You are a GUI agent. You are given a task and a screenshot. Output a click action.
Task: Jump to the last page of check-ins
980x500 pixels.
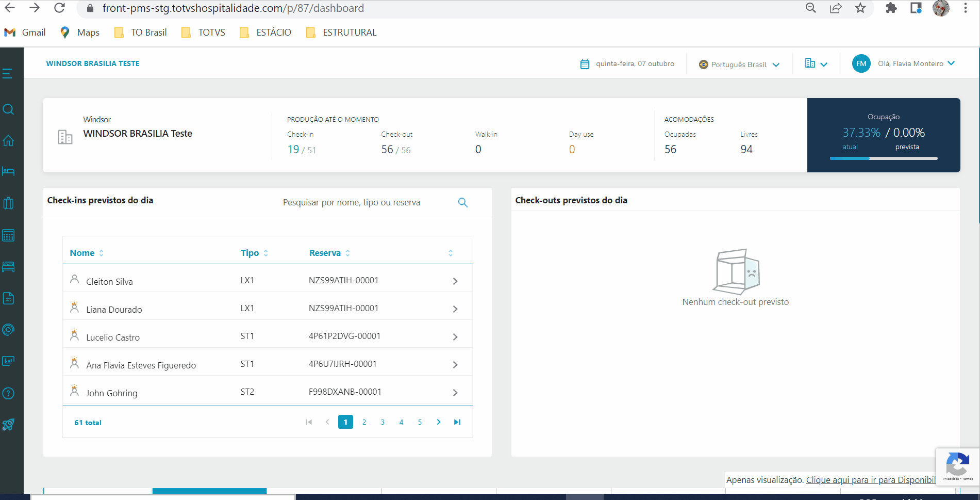[x=457, y=422]
